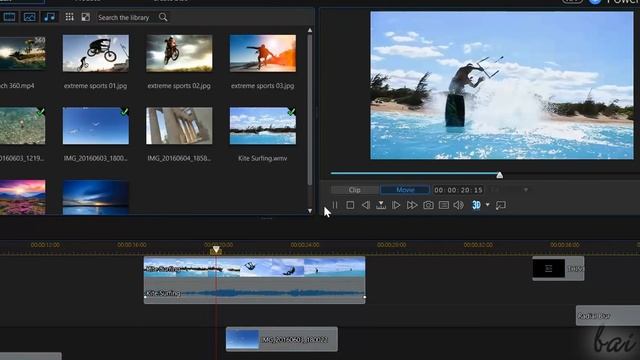Image resolution: width=640 pixels, height=360 pixels.
Task: Click the 00:00:32:00 ruler mark
Action: 478,245
